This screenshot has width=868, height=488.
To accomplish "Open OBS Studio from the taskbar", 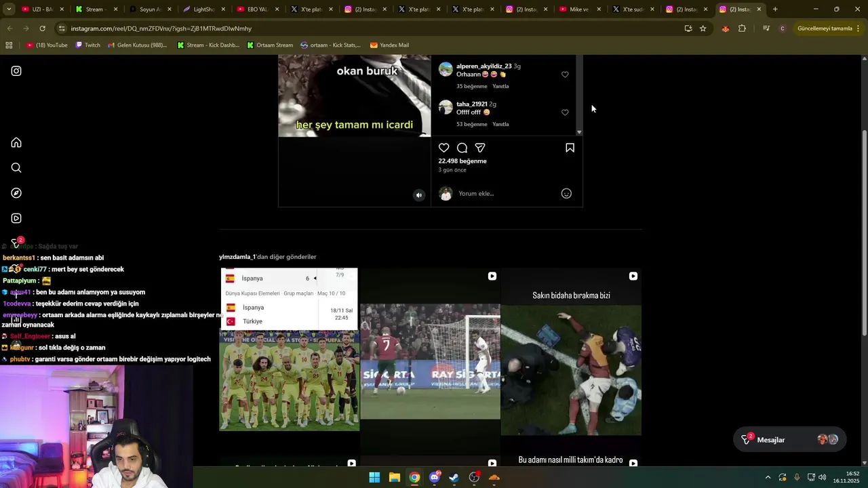I will [474, 477].
